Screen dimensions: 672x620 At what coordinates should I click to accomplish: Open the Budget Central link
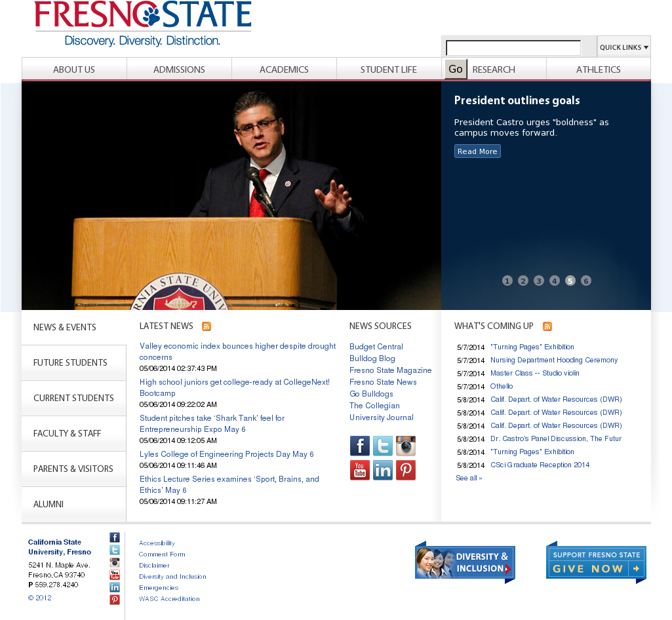376,347
